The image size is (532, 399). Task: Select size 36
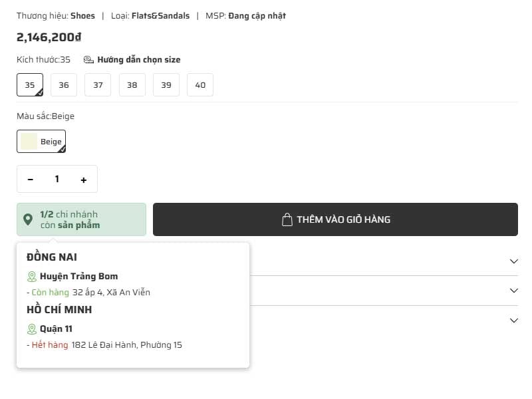64,85
